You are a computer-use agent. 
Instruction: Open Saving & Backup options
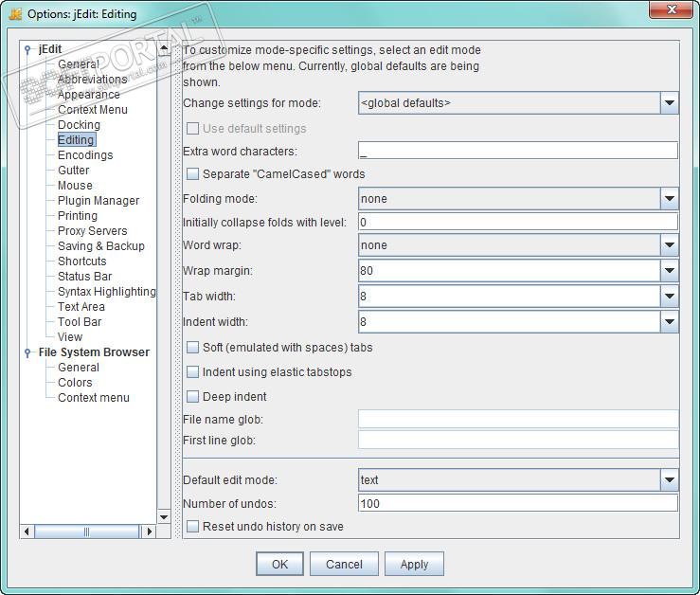click(x=101, y=246)
